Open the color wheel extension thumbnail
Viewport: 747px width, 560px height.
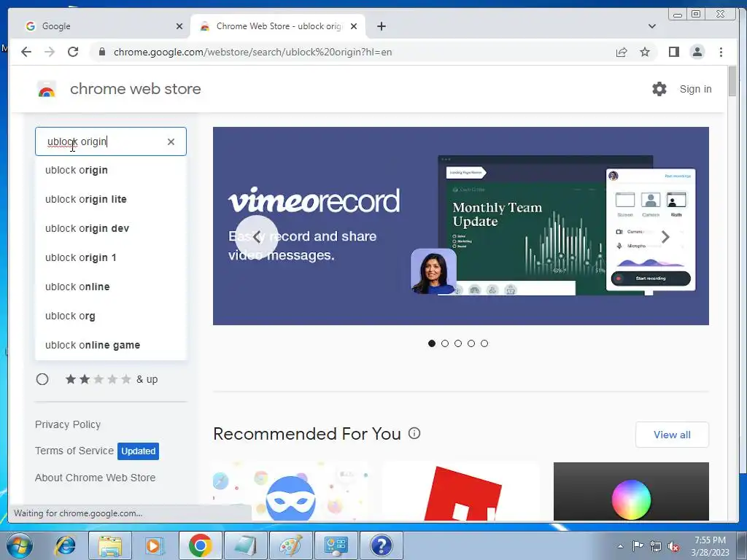tap(631, 491)
